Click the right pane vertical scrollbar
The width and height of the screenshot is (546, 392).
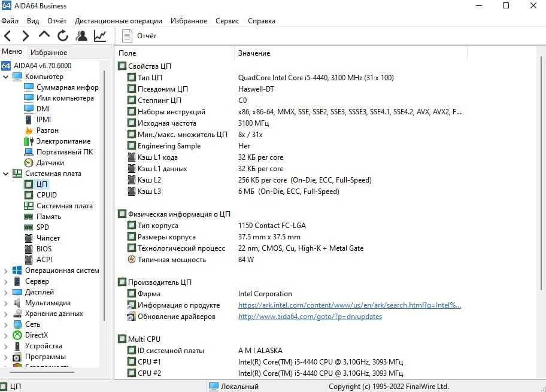(541, 173)
